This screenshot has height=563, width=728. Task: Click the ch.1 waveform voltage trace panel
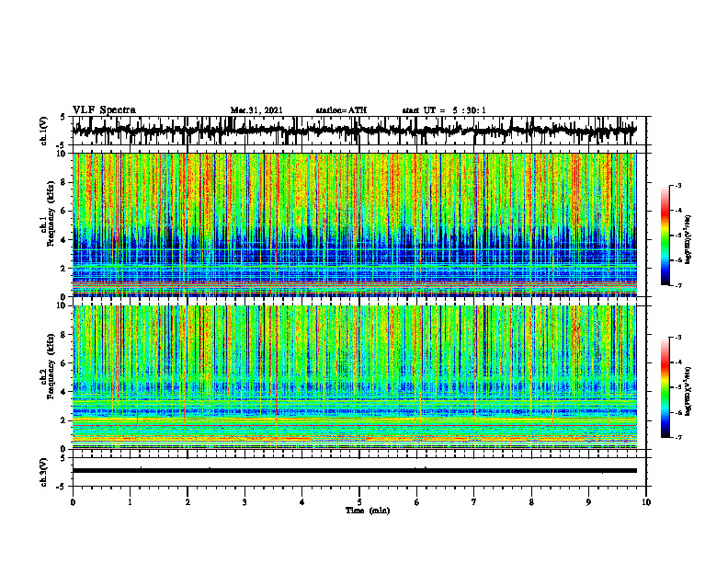pyautogui.click(x=358, y=131)
